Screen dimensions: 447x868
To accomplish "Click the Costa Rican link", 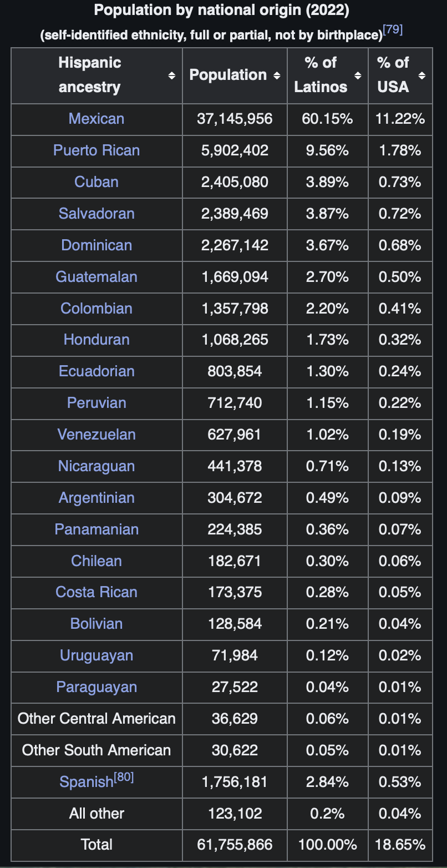I will (x=96, y=592).
